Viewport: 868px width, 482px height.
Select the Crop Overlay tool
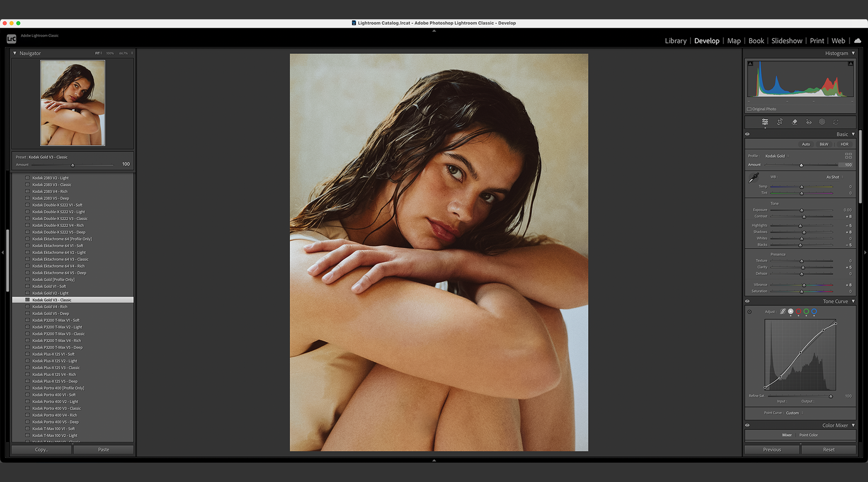(780, 122)
